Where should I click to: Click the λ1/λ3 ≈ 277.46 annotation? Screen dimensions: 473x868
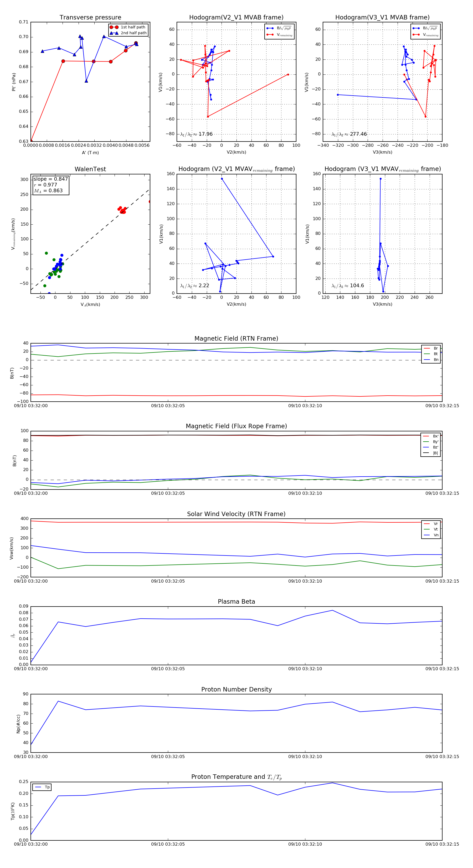point(349,134)
